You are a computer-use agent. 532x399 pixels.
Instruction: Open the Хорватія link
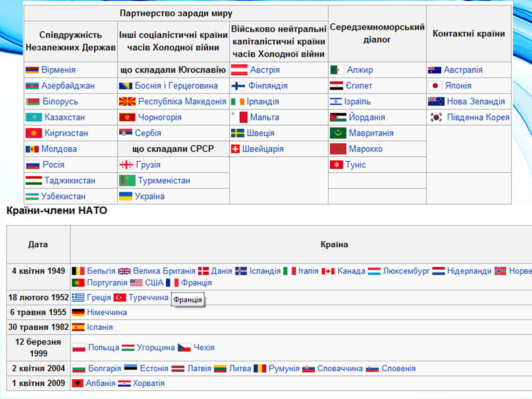[149, 383]
